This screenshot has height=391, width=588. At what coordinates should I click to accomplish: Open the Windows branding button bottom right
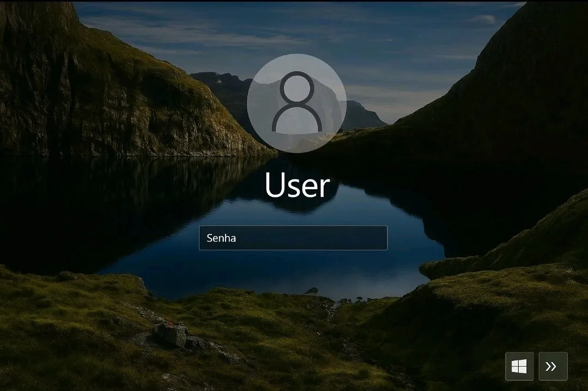[x=519, y=366]
